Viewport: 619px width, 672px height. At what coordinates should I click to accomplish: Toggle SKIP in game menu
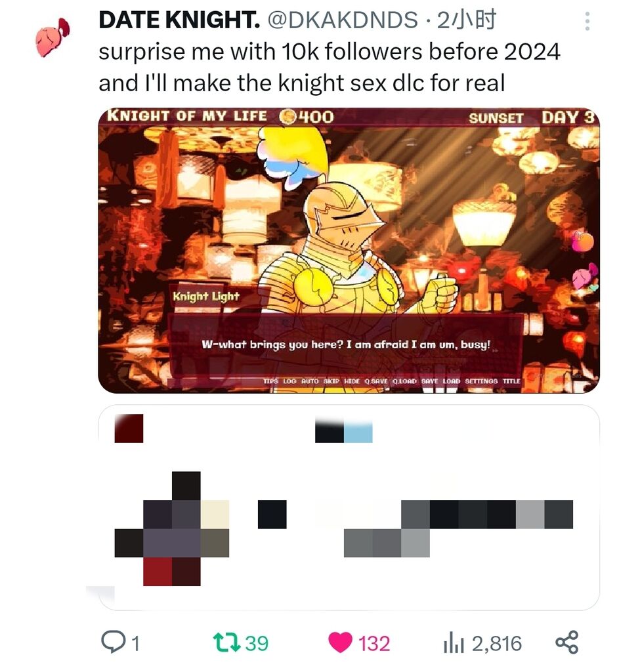(331, 381)
